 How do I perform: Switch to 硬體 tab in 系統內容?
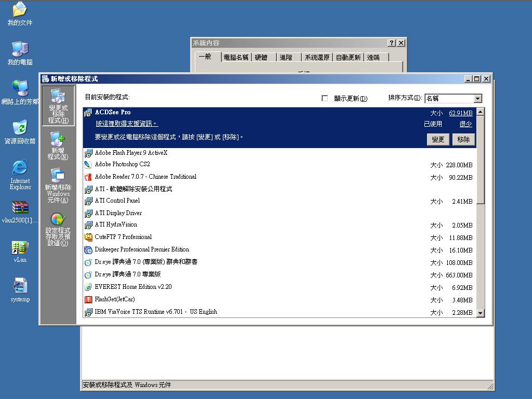261,57
